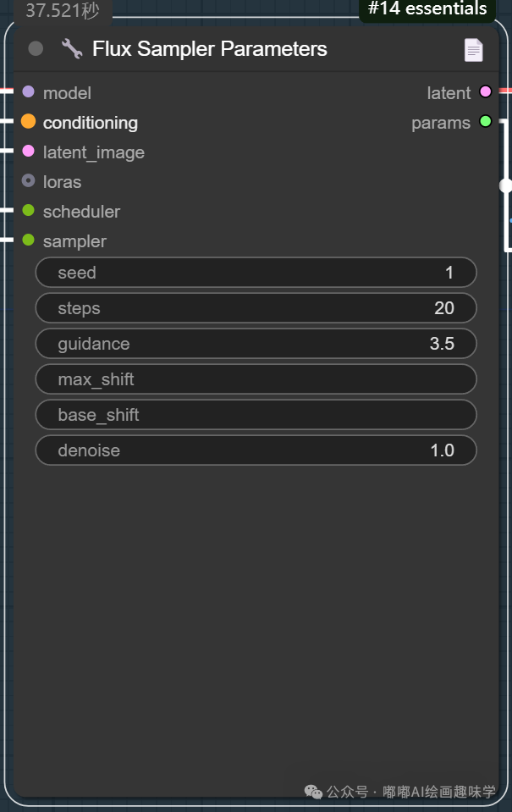Screen dimensions: 512x812
Task: Click the green params output socket
Action: point(484,122)
